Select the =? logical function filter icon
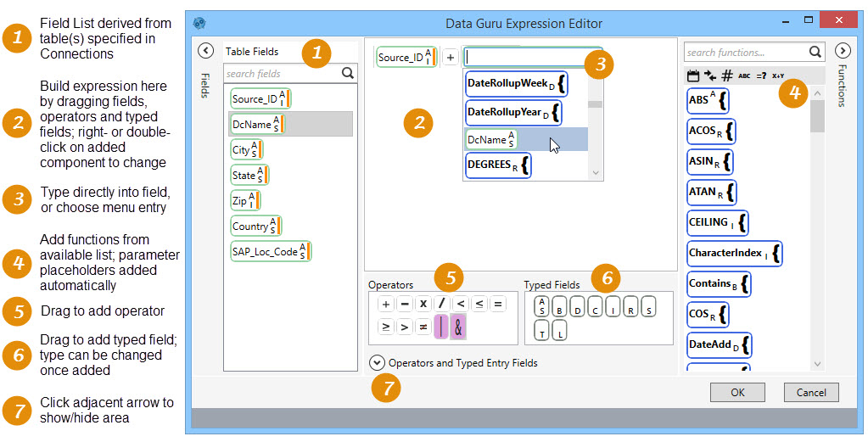This screenshot has height=442, width=868. [762, 76]
